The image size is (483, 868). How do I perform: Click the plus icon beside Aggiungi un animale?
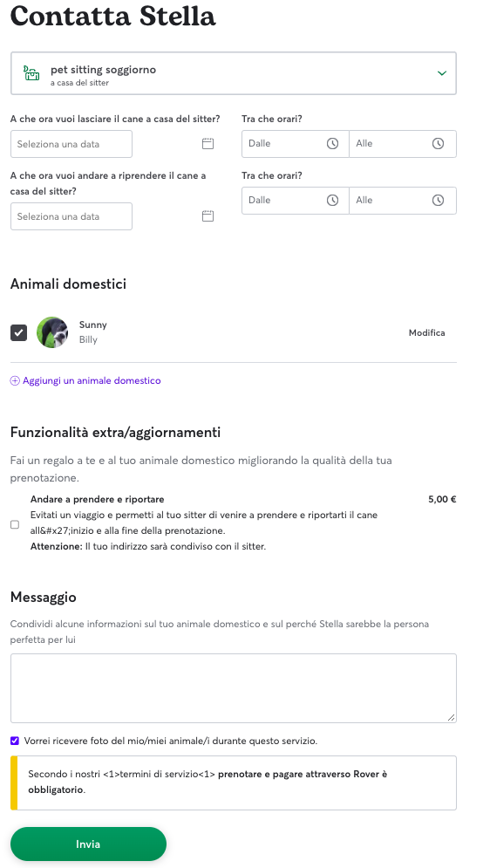click(x=15, y=381)
